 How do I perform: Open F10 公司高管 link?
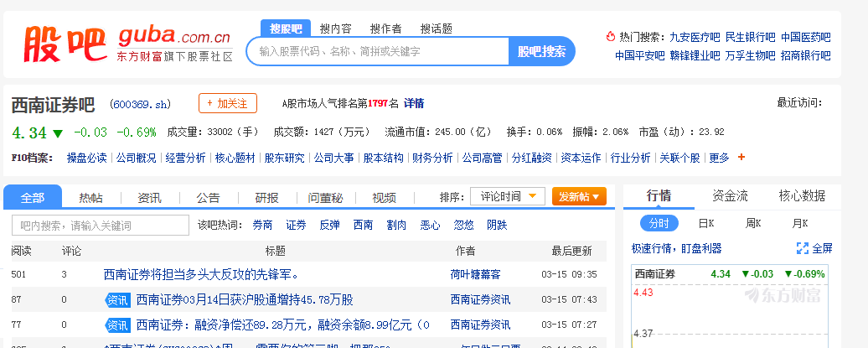point(482,158)
